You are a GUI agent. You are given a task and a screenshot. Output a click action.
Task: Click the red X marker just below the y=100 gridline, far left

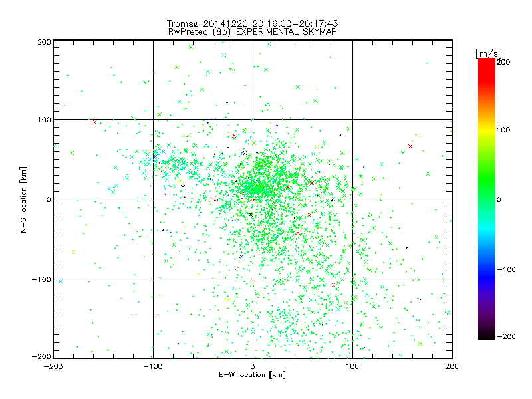coord(94,122)
